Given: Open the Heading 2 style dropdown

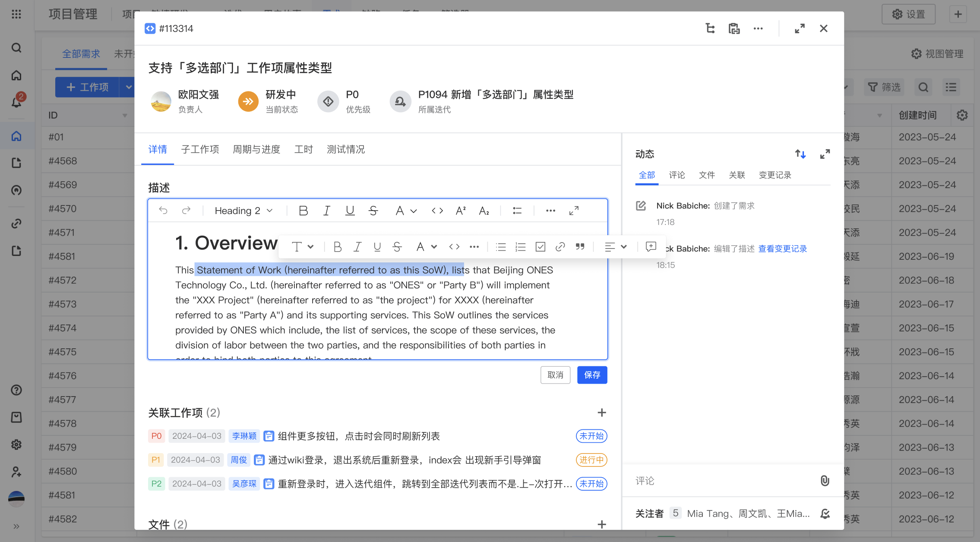Looking at the screenshot, I should tap(243, 211).
